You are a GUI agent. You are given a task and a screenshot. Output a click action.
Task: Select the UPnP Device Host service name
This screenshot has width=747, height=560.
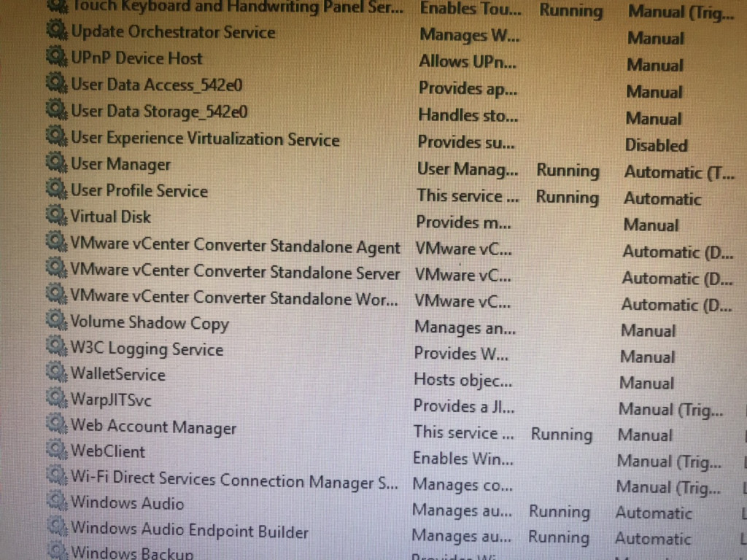[x=136, y=58]
